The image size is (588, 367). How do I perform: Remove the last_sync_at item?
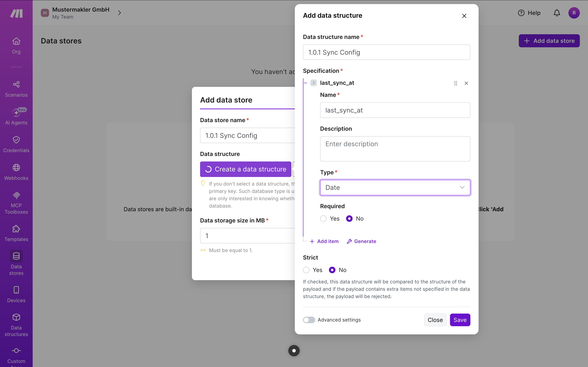click(466, 83)
